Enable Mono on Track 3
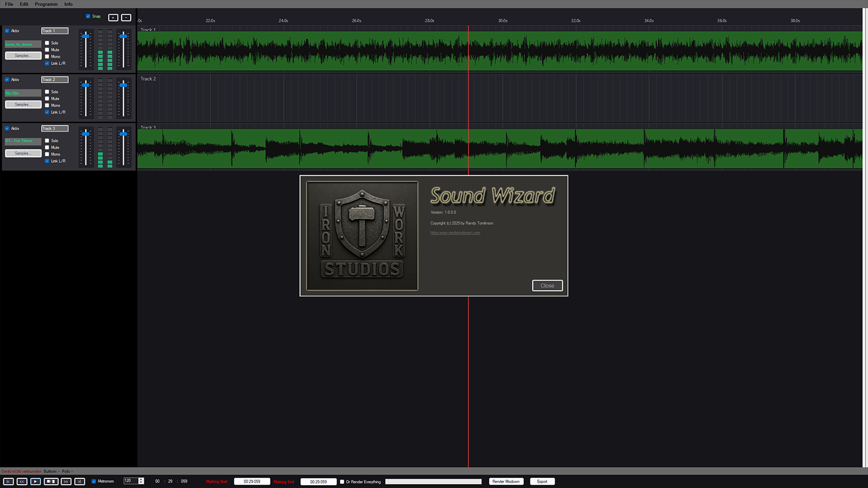The image size is (868, 488). click(x=47, y=154)
